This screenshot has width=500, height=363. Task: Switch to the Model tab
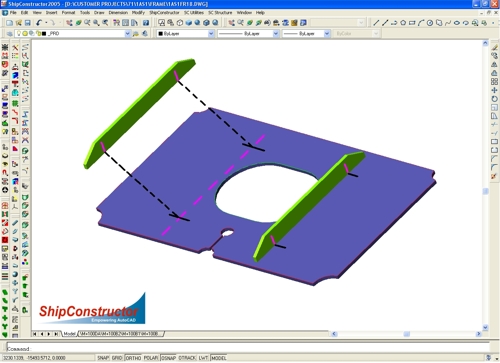pos(69,333)
